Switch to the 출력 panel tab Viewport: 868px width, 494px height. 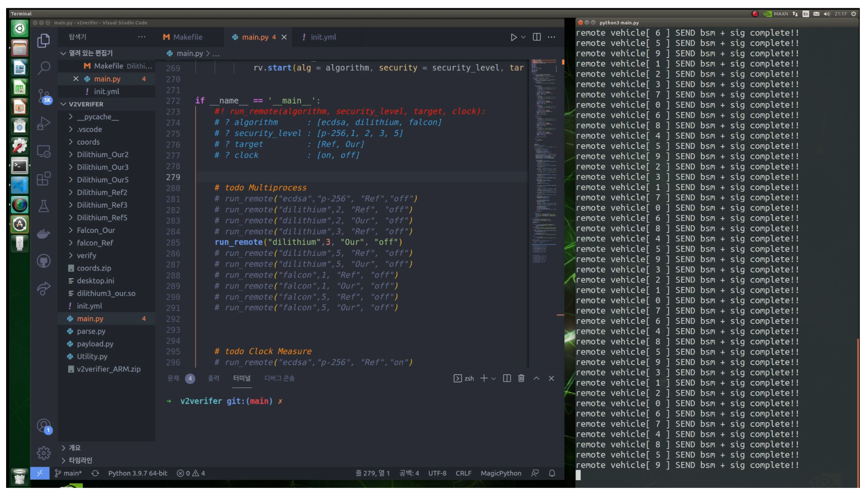214,378
